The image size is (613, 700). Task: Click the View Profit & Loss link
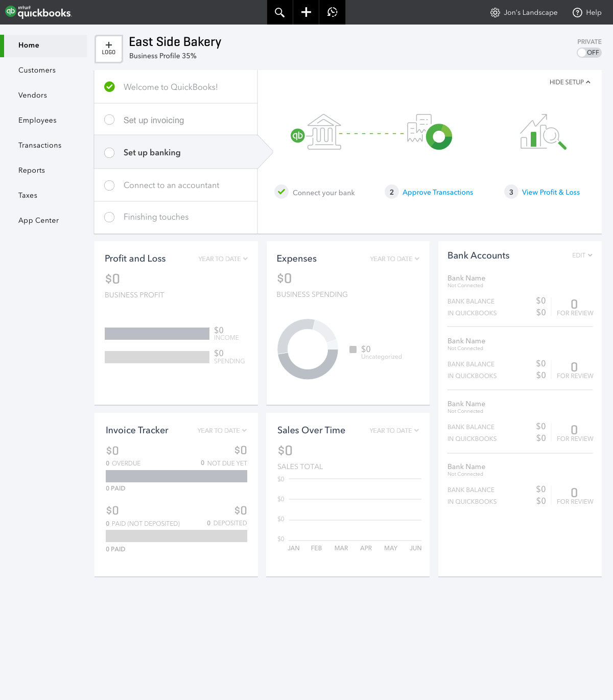click(551, 192)
